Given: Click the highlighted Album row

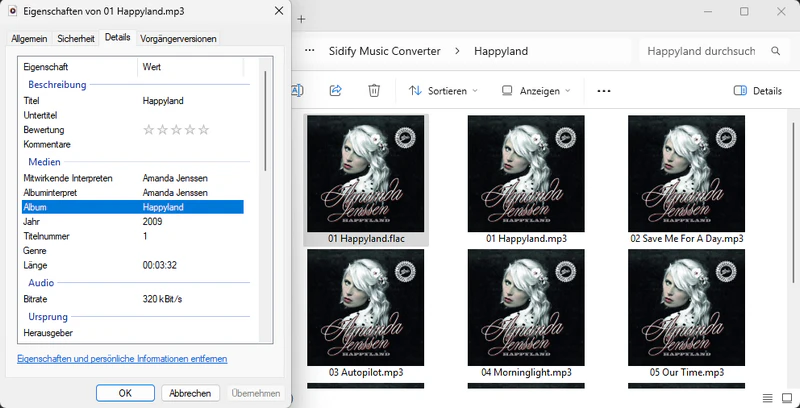Looking at the screenshot, I should coord(133,207).
